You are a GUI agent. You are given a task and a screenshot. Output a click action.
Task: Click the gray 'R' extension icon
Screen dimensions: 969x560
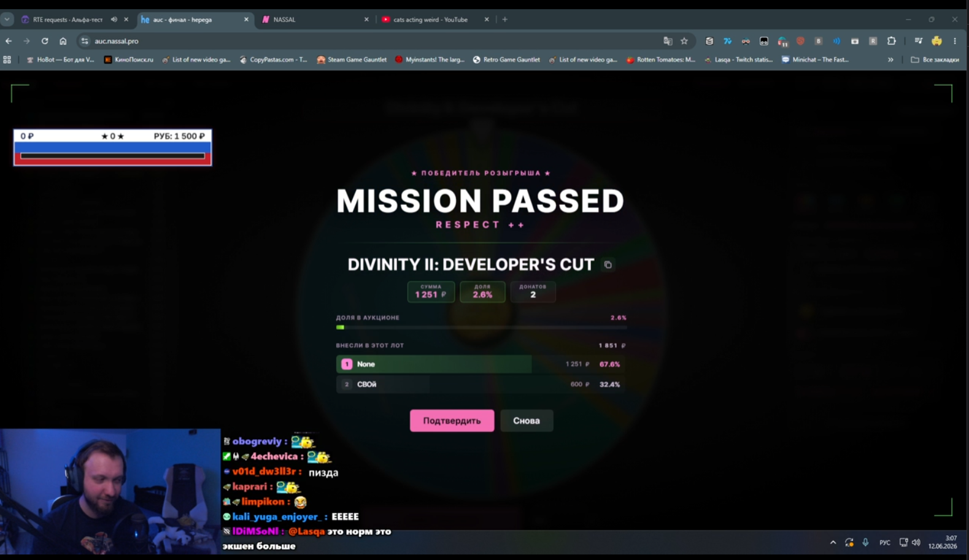pyautogui.click(x=873, y=41)
